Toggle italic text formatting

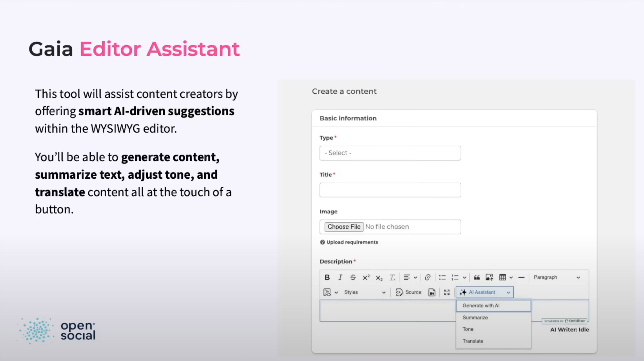340,277
